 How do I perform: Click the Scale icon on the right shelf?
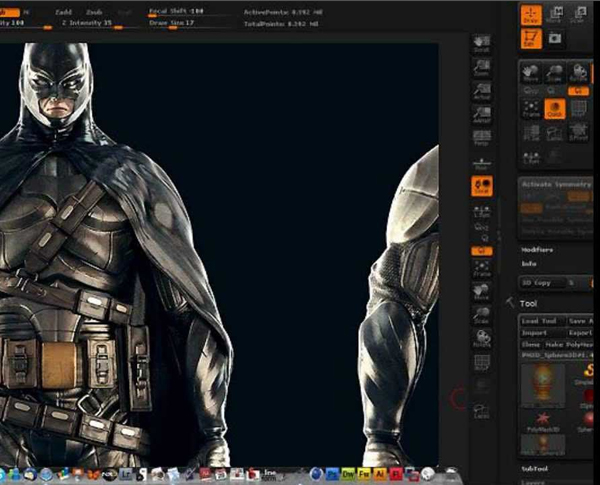tap(482, 315)
